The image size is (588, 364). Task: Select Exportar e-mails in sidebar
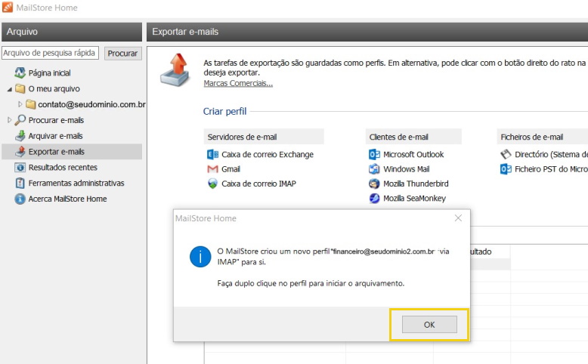72,152
